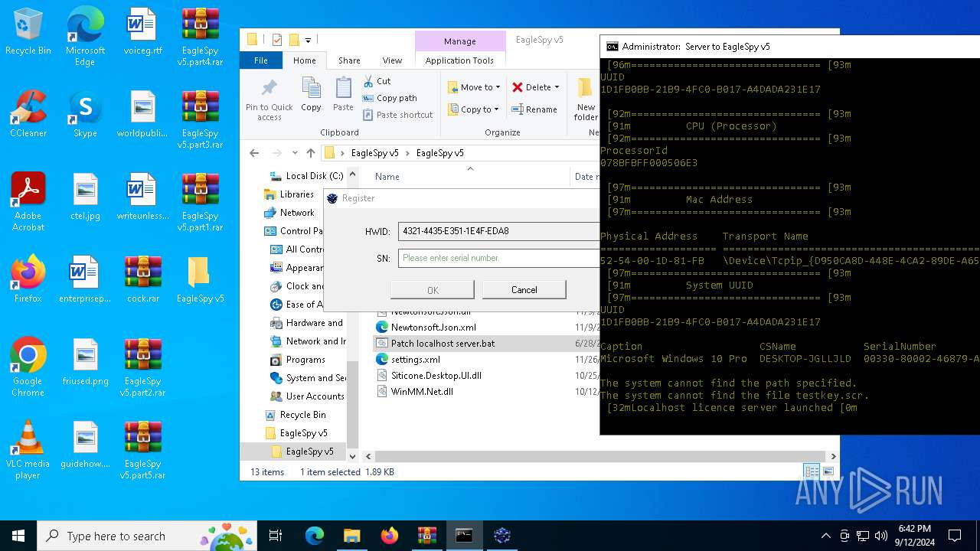This screenshot has width=980, height=551.
Task: Select Network in the navigation pane
Action: pos(296,213)
